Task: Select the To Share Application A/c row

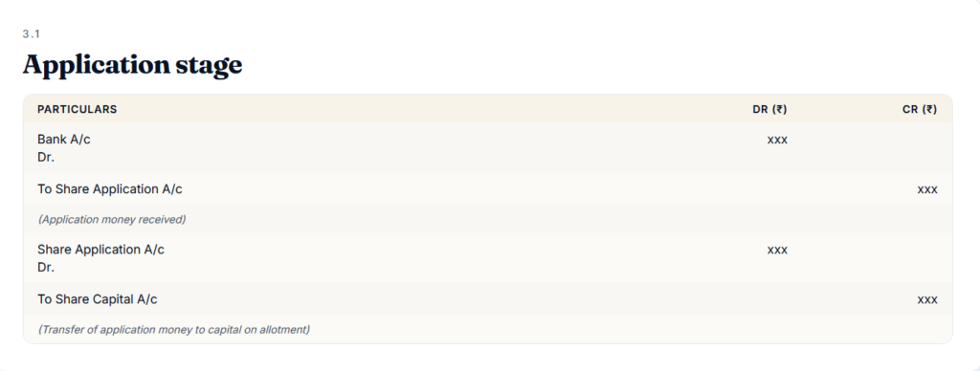Action: point(487,189)
